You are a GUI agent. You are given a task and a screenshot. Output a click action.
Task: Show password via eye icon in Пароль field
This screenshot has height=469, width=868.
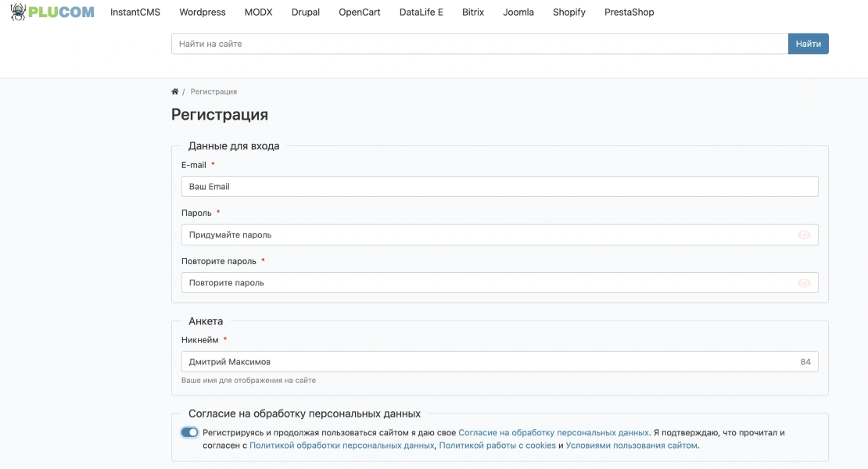click(x=804, y=235)
